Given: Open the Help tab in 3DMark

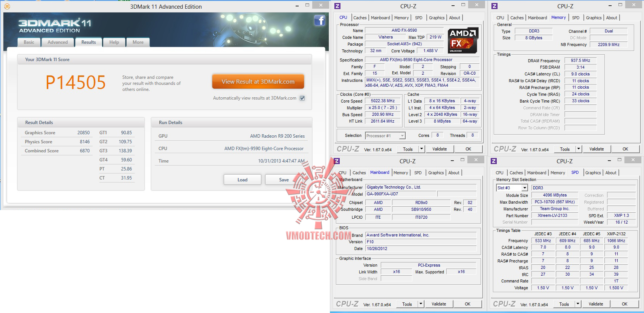Looking at the screenshot, I should [114, 42].
